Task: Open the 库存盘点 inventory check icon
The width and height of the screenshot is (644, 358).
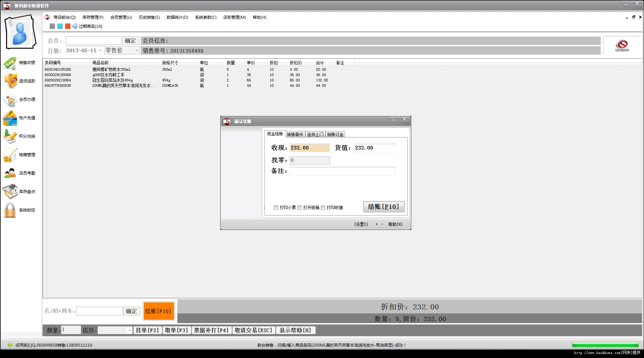Action: [x=10, y=191]
